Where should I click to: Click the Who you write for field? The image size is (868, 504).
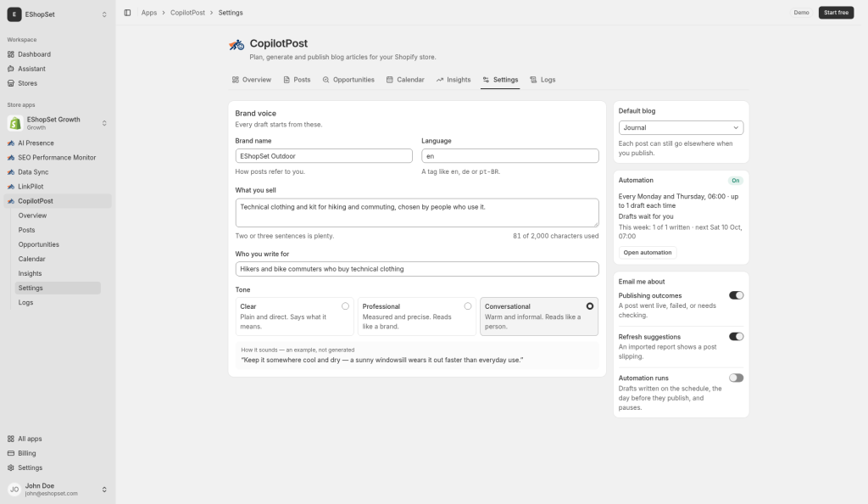click(x=417, y=269)
